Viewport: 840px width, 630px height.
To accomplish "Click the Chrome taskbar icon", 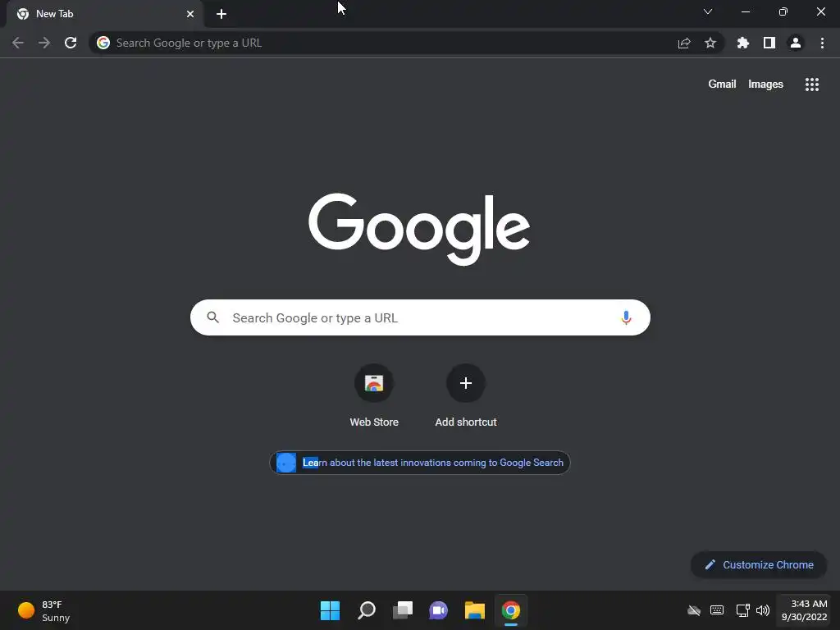I will click(511, 610).
